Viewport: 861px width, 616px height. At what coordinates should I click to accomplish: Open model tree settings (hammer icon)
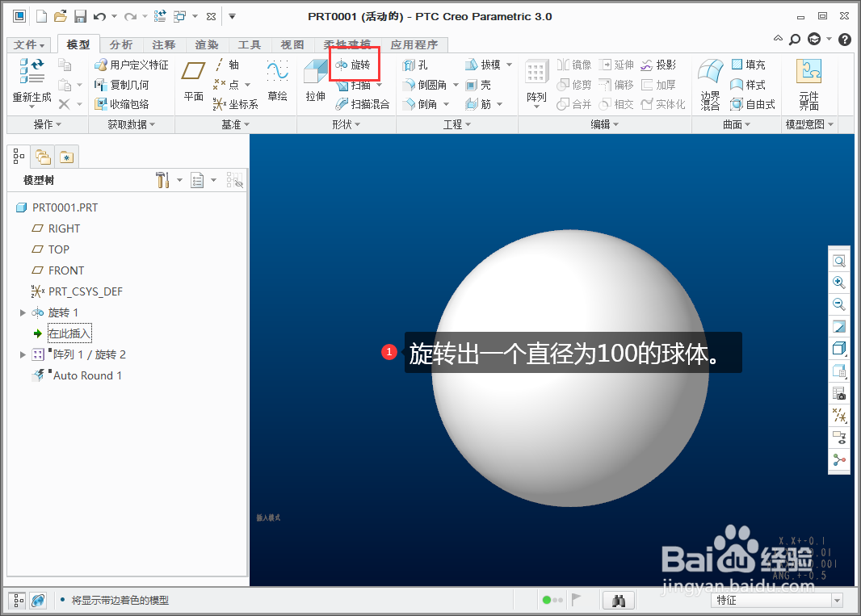tap(162, 179)
